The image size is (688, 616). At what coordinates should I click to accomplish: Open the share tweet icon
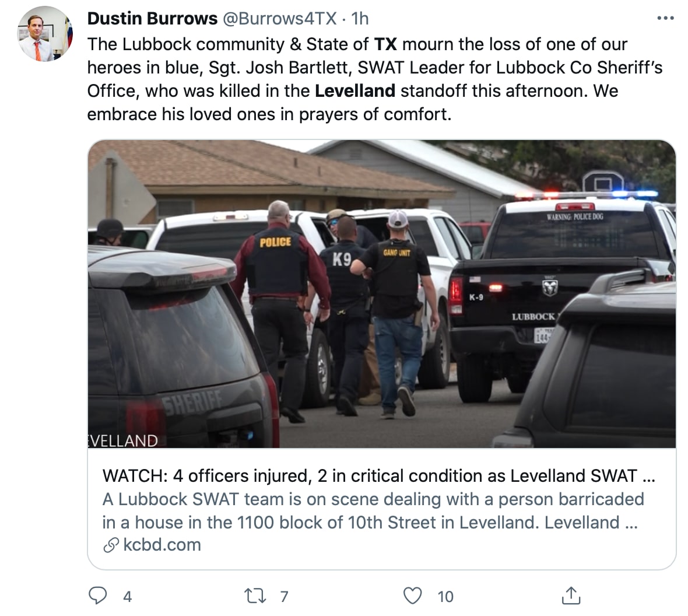click(x=571, y=596)
